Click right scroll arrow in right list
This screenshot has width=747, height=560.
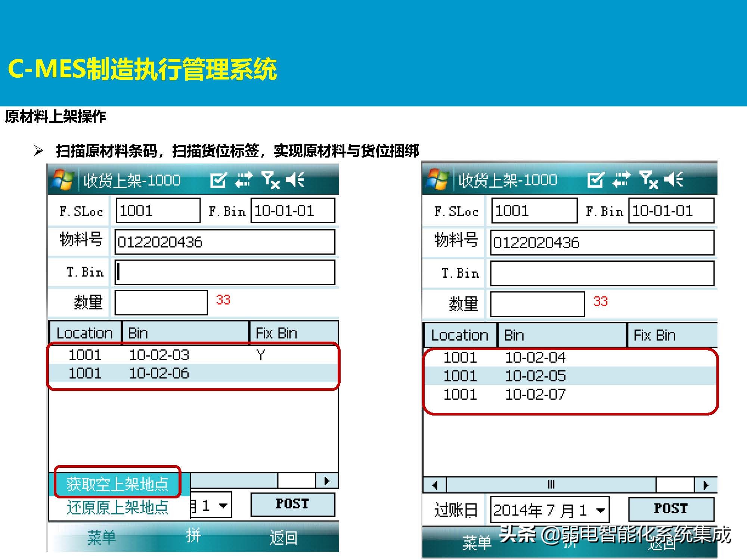tap(706, 485)
